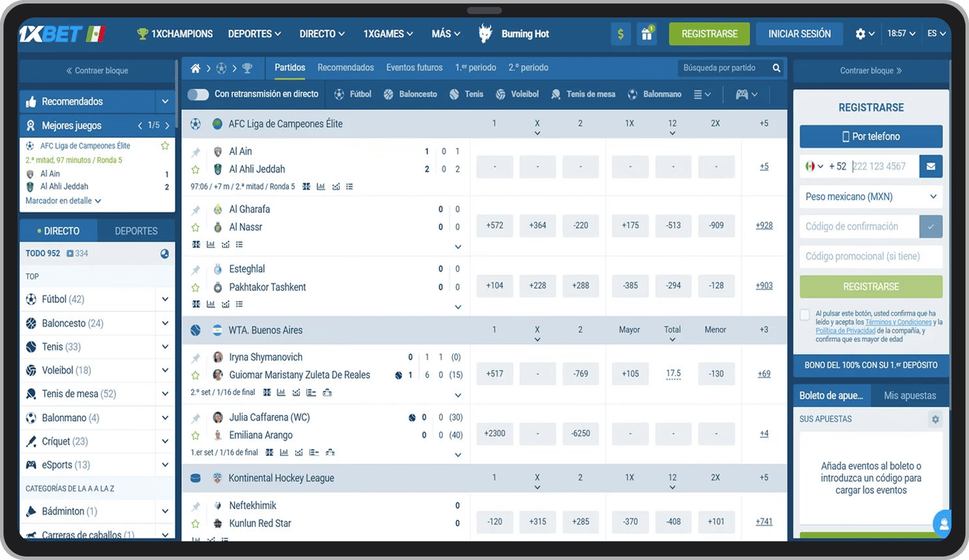Switch to the Mis apuestas tab
The width and height of the screenshot is (969, 560).
coord(909,395)
